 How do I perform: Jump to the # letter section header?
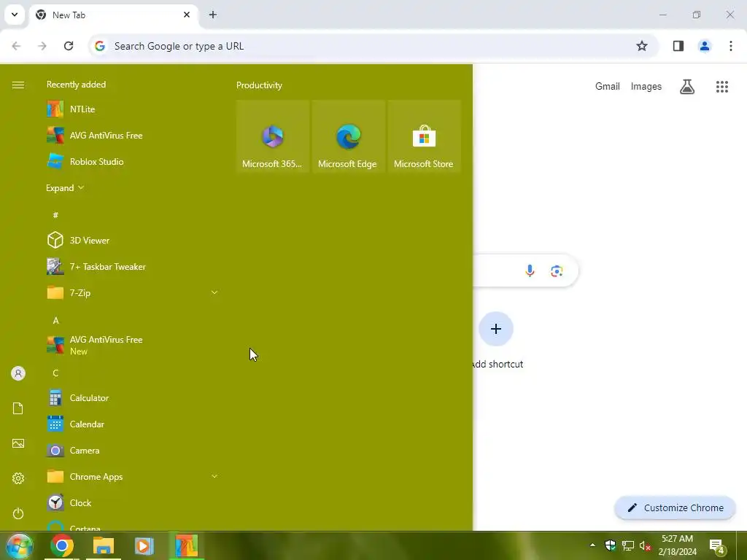point(55,215)
